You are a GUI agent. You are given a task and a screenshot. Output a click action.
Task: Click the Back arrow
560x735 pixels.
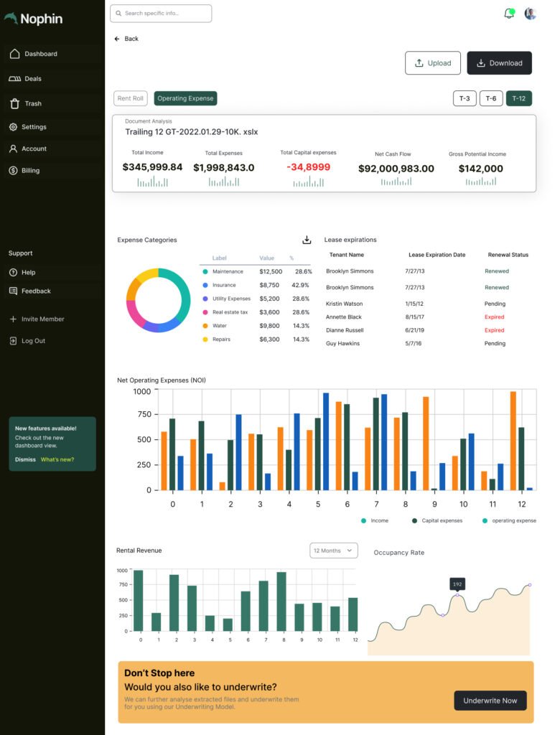(117, 39)
